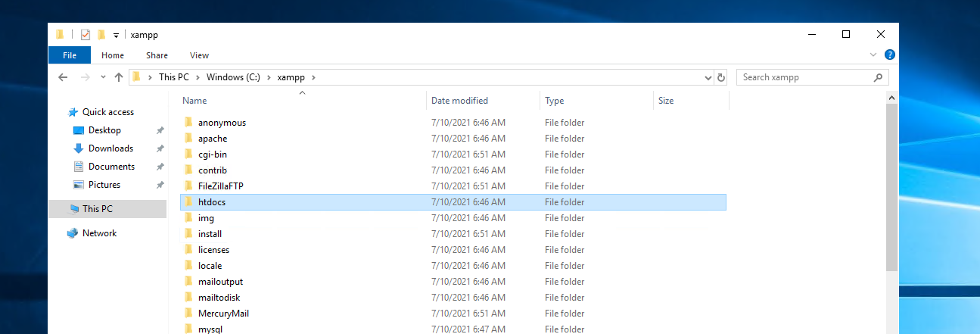Open the File tab
980x334 pixels.
tap(70, 55)
